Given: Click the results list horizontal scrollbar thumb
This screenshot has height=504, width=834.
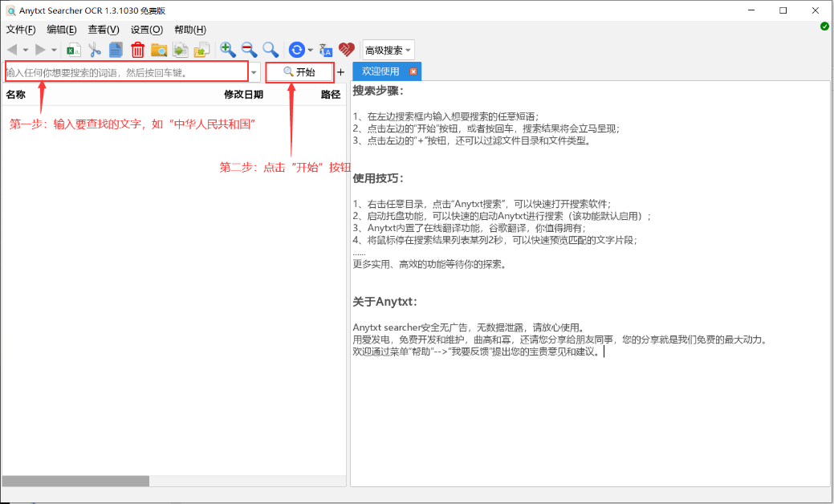Looking at the screenshot, I should [x=75, y=481].
